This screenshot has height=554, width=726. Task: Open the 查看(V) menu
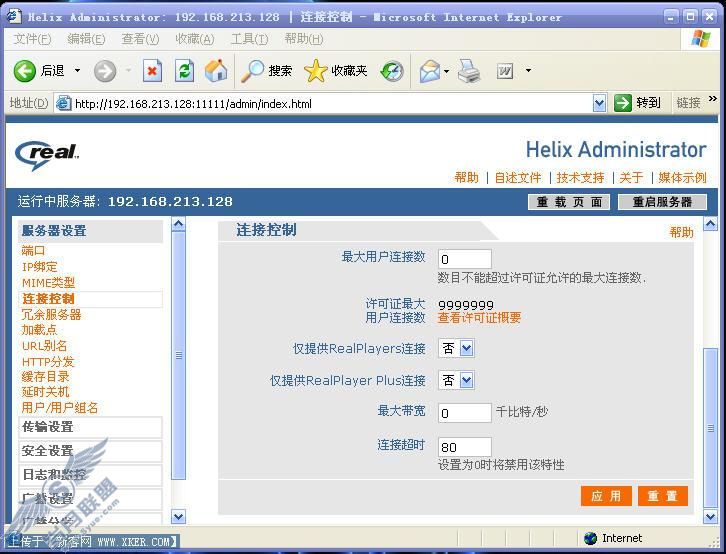tap(140, 39)
